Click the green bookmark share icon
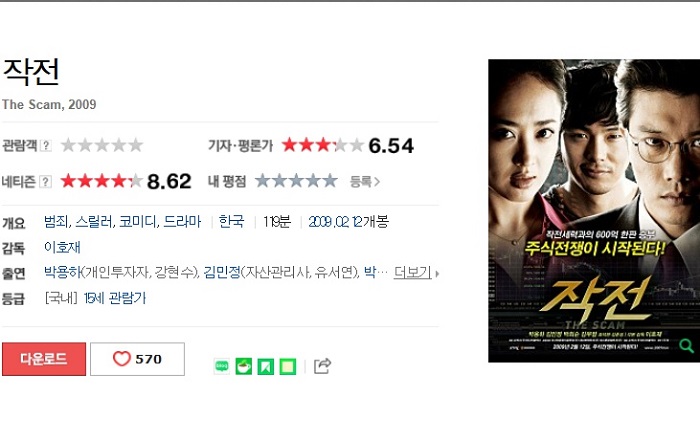This screenshot has width=700, height=440. 266,366
